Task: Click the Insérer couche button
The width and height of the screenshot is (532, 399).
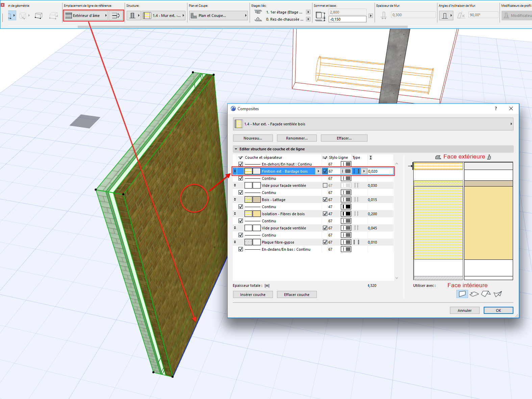Action: point(253,295)
